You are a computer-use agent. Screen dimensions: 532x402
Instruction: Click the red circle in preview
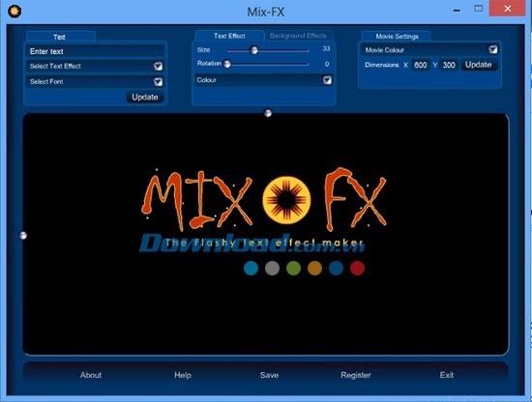[357, 268]
